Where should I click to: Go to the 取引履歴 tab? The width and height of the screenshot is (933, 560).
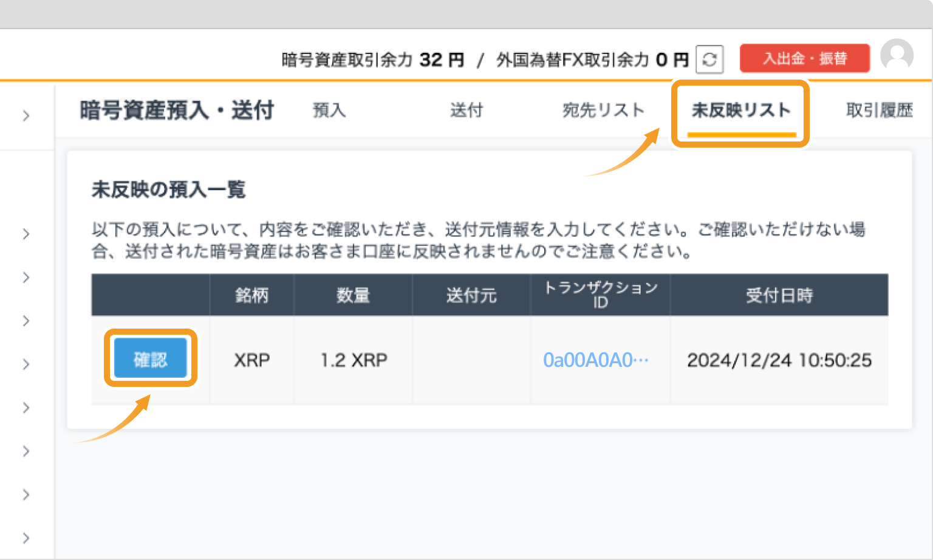pyautogui.click(x=880, y=110)
